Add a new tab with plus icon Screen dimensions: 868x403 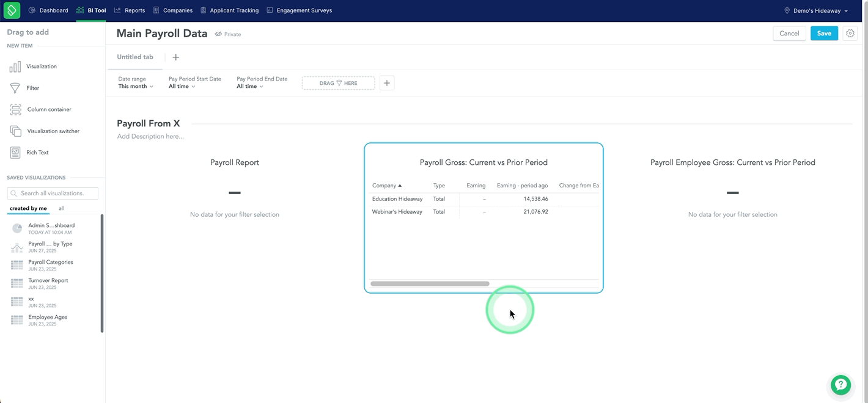(175, 57)
